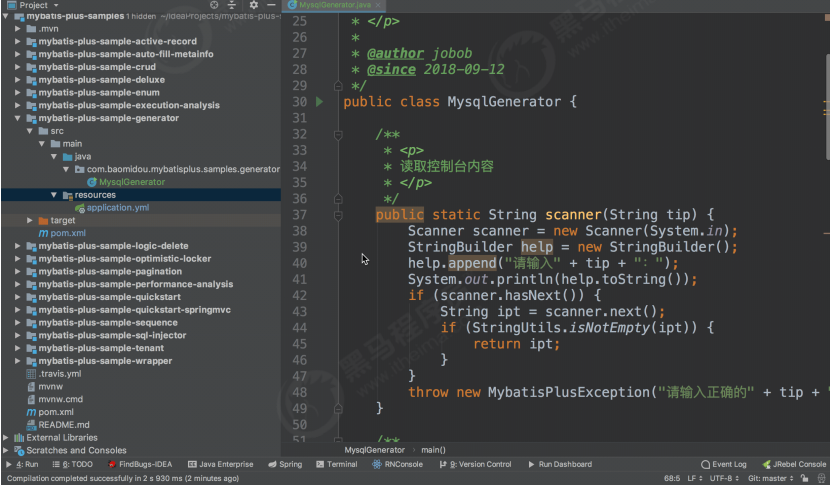Open the Java Enterprise tool window
This screenshot has width=830, height=485.
pyautogui.click(x=221, y=464)
